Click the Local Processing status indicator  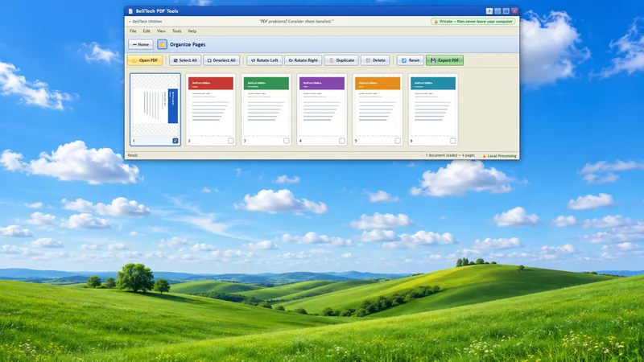(x=499, y=156)
